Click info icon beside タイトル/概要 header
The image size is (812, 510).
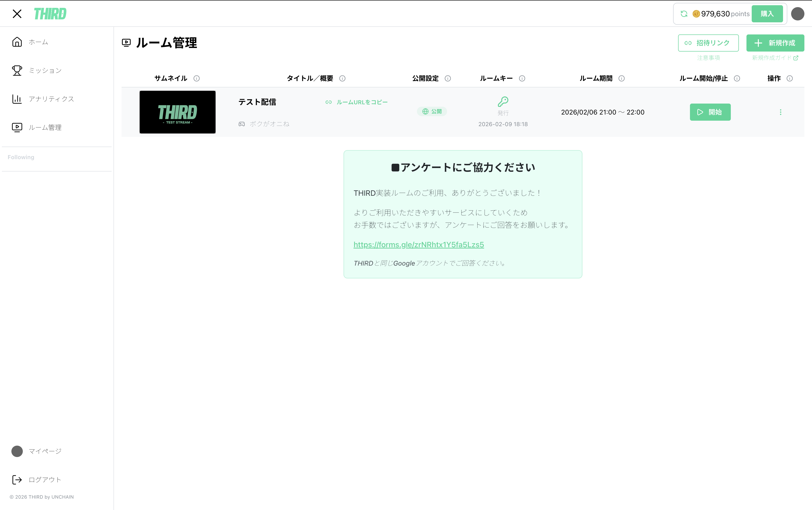pos(342,78)
